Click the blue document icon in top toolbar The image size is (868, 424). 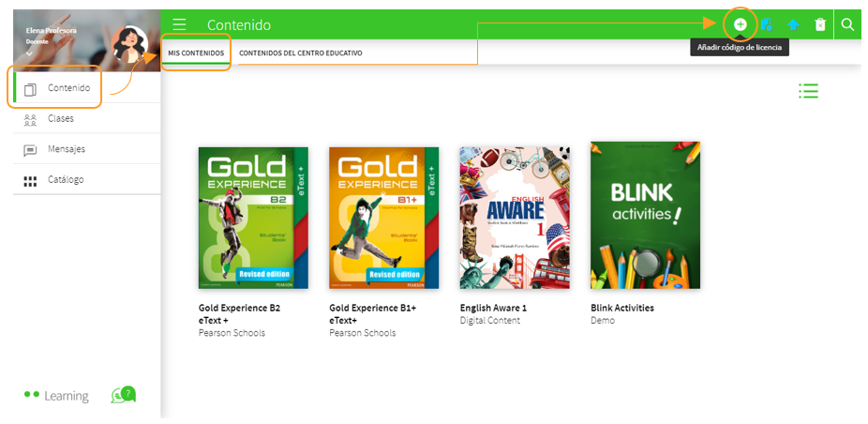tap(767, 24)
